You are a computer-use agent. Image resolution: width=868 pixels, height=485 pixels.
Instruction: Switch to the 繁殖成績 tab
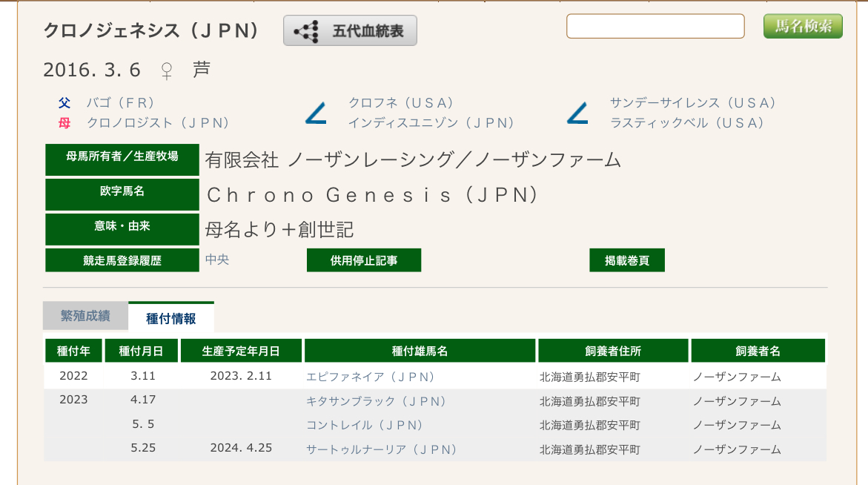click(85, 316)
